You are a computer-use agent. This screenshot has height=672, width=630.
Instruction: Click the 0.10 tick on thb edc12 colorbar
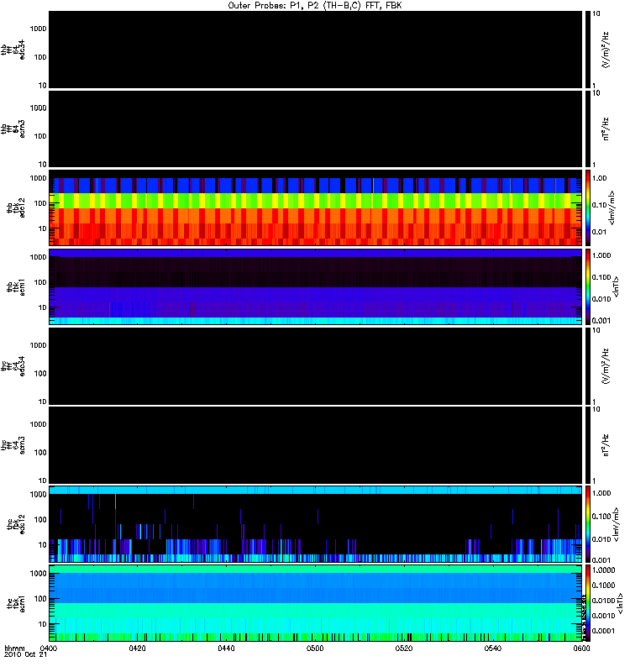[x=599, y=205]
